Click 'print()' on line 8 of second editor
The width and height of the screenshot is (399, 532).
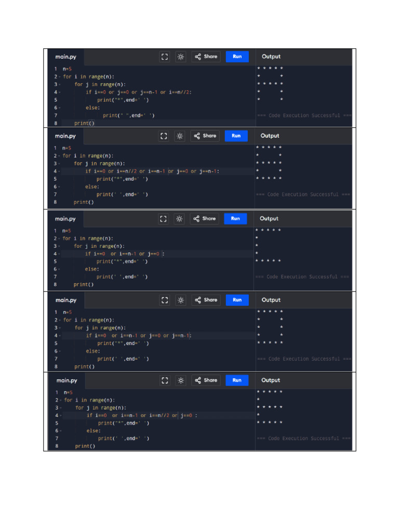point(84,202)
